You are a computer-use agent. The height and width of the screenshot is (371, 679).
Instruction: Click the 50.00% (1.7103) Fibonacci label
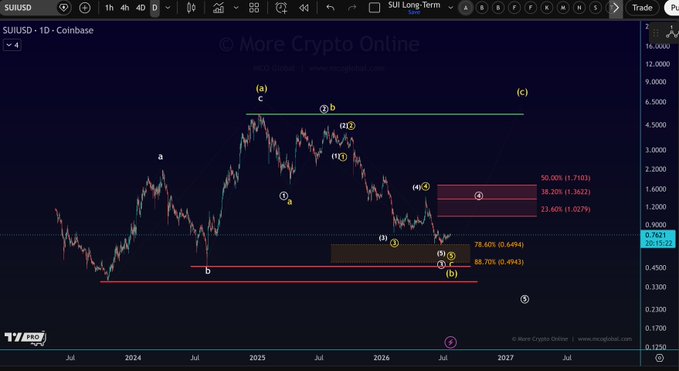(x=565, y=178)
